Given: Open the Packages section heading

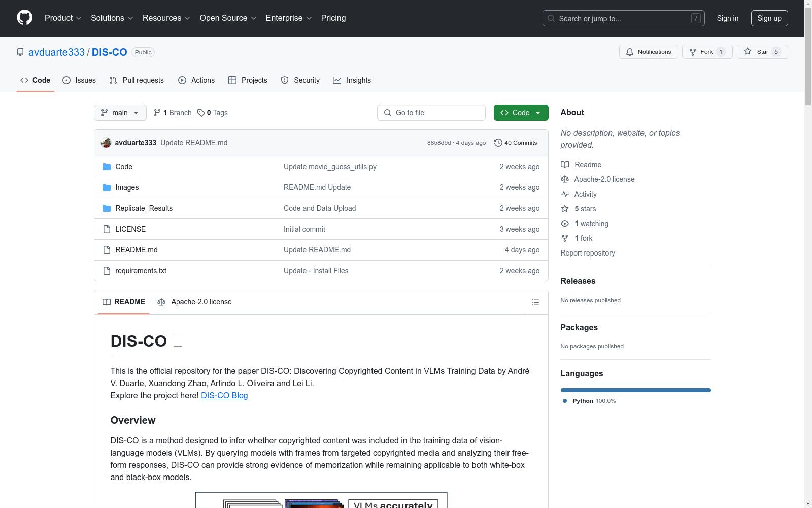Looking at the screenshot, I should pyautogui.click(x=579, y=327).
